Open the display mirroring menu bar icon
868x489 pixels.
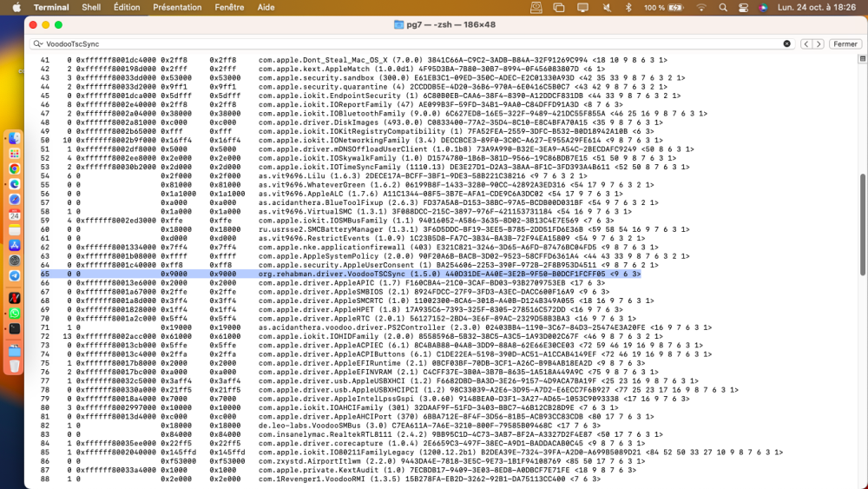pyautogui.click(x=582, y=7)
